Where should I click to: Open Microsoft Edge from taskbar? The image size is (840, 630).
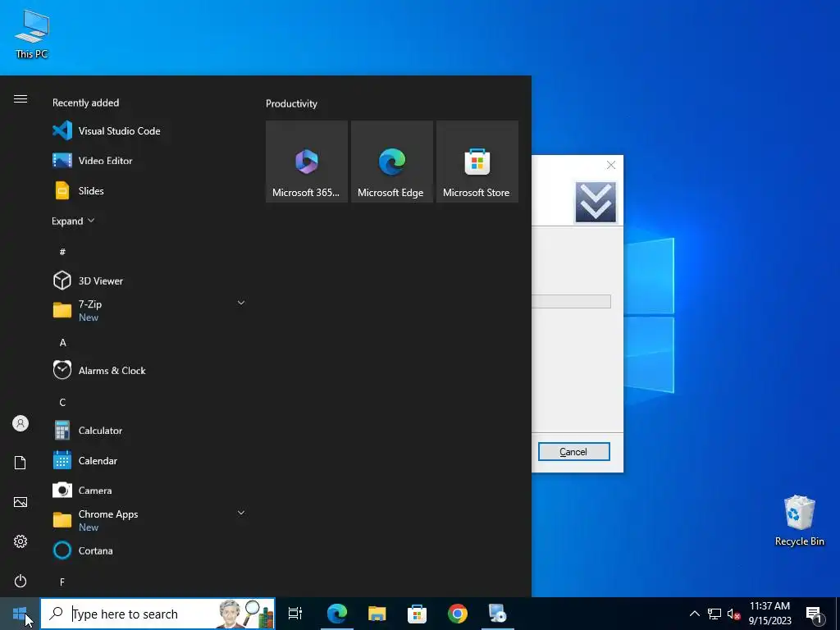337,614
